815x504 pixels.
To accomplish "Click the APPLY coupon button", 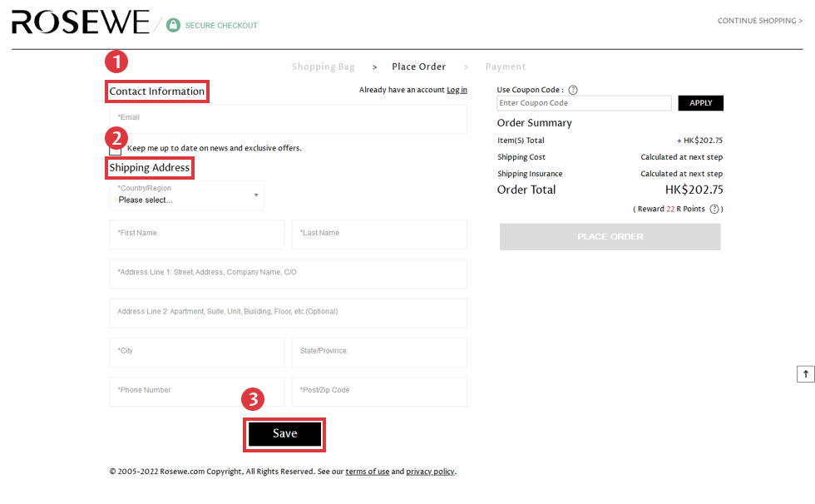I will (x=700, y=103).
